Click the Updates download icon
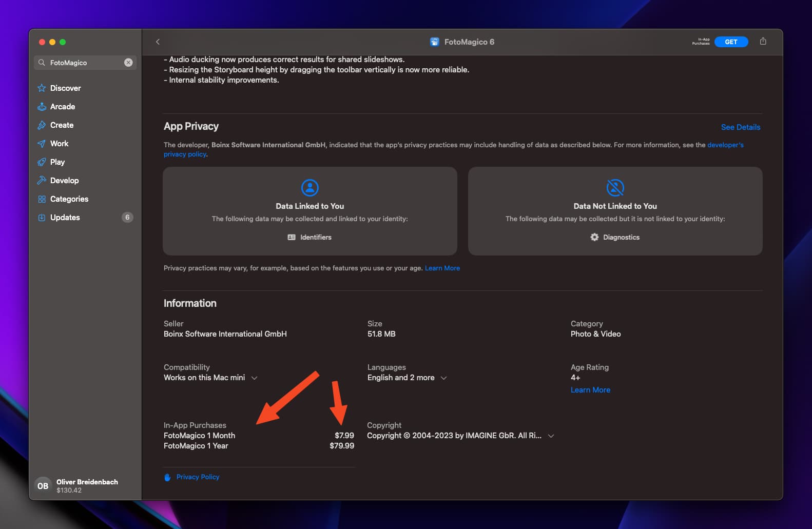Screen dimensions: 812x529 click(42, 218)
